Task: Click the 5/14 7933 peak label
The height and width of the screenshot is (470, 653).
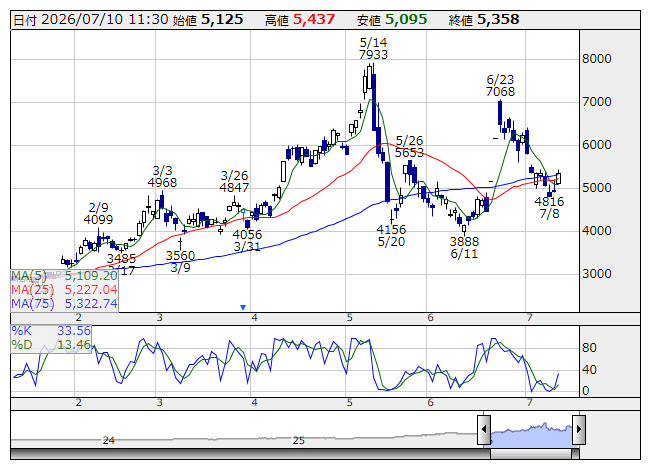Action: tap(373, 48)
